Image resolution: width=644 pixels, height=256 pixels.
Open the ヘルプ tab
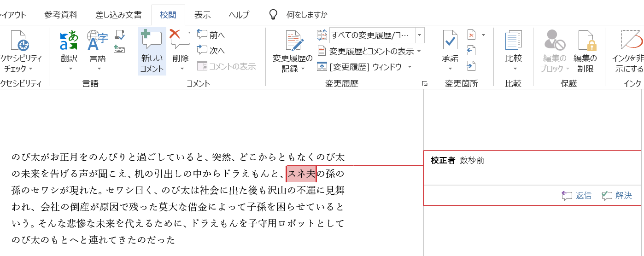pyautogui.click(x=239, y=15)
